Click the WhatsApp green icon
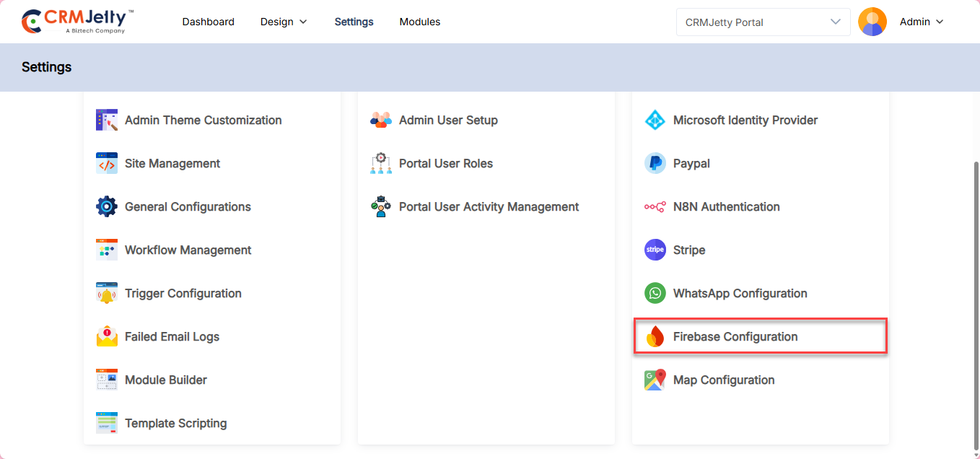This screenshot has width=980, height=459. (655, 294)
